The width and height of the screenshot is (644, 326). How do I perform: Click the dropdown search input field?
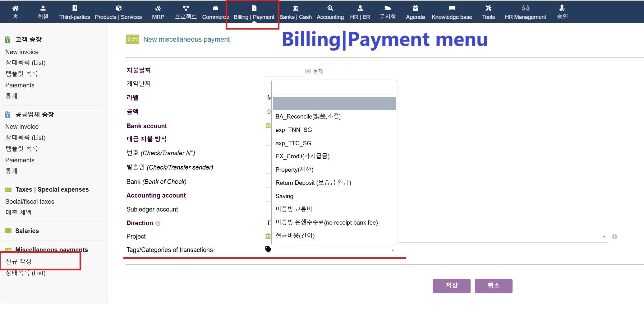click(334, 89)
